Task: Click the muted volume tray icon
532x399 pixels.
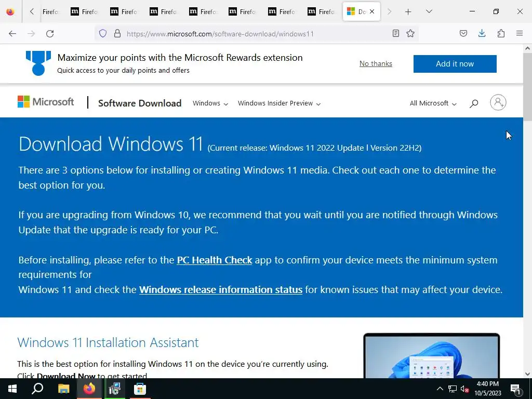Action: 464,389
